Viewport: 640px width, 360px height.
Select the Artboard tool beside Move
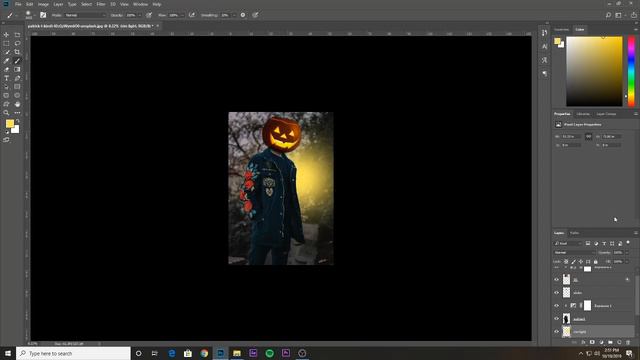tap(17, 35)
